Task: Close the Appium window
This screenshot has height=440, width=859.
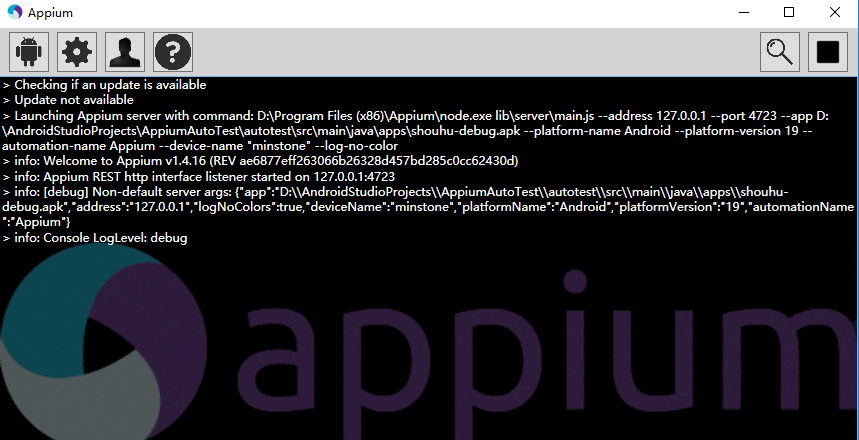Action: (x=835, y=12)
